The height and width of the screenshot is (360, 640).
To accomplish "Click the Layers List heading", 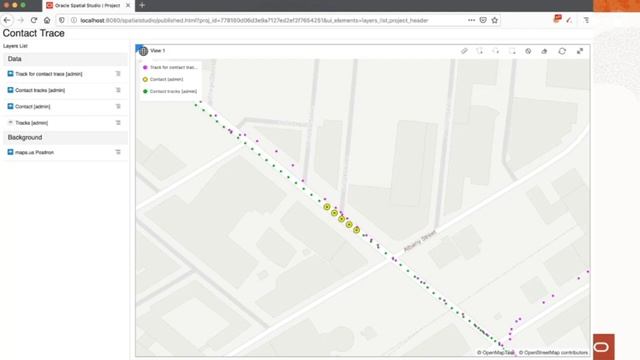I will (15, 46).
